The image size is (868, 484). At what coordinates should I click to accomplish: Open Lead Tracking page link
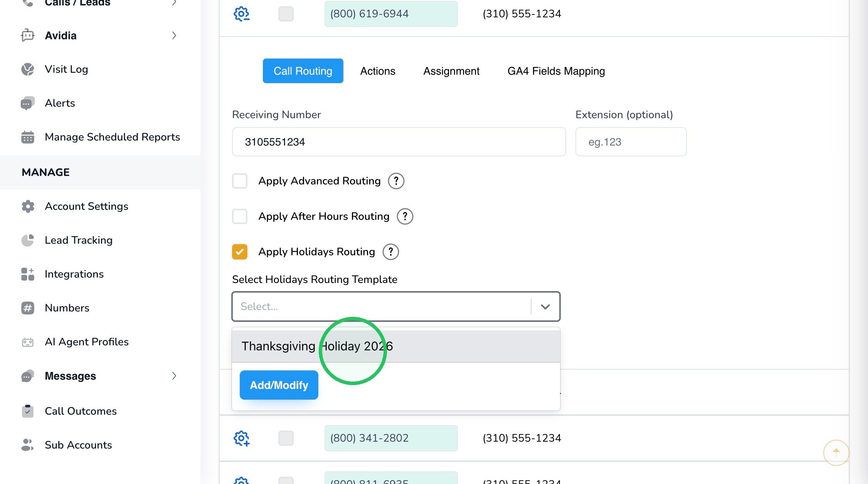(79, 240)
